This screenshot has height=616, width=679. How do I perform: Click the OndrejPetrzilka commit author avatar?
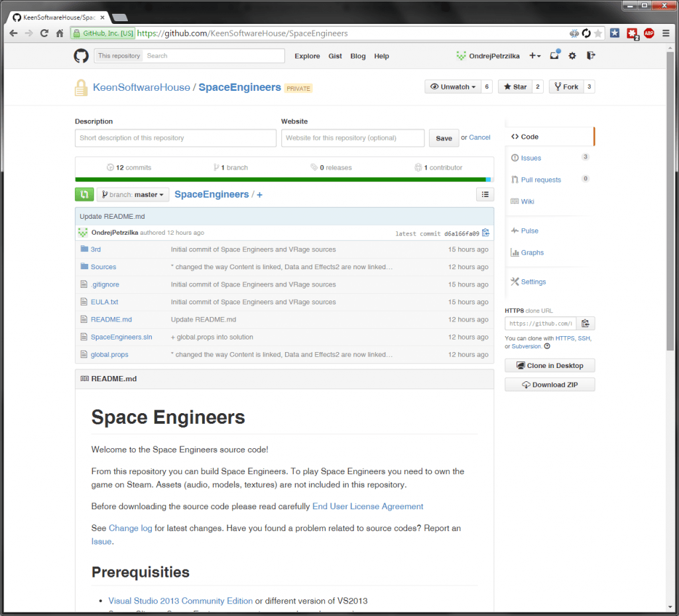83,233
